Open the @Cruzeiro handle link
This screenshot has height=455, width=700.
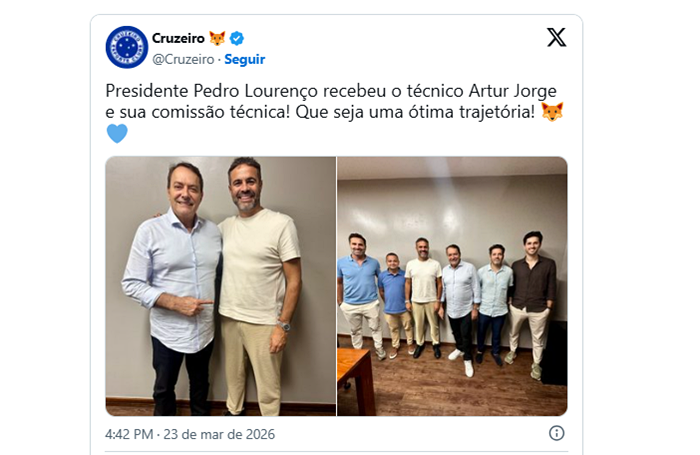click(x=183, y=59)
